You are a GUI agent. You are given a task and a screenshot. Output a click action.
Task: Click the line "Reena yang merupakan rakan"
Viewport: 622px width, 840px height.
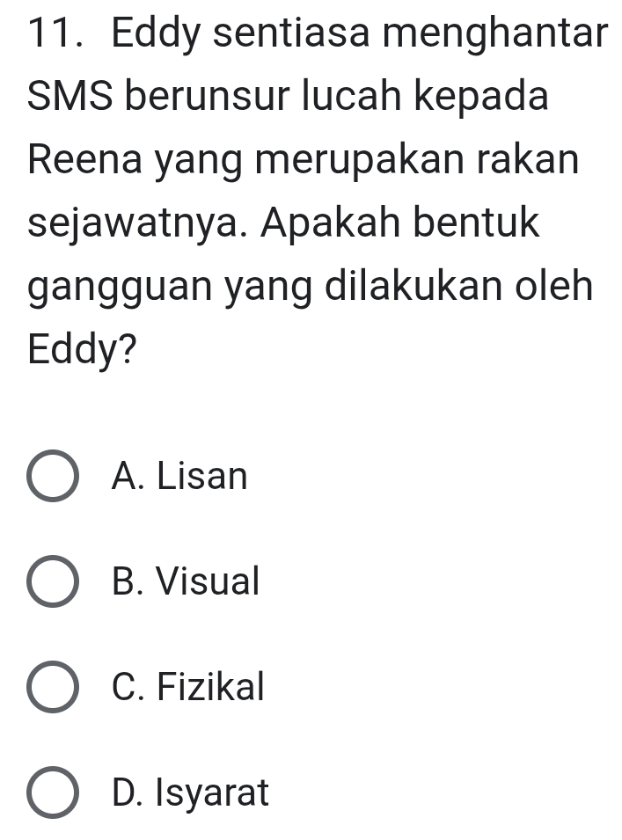pyautogui.click(x=303, y=162)
